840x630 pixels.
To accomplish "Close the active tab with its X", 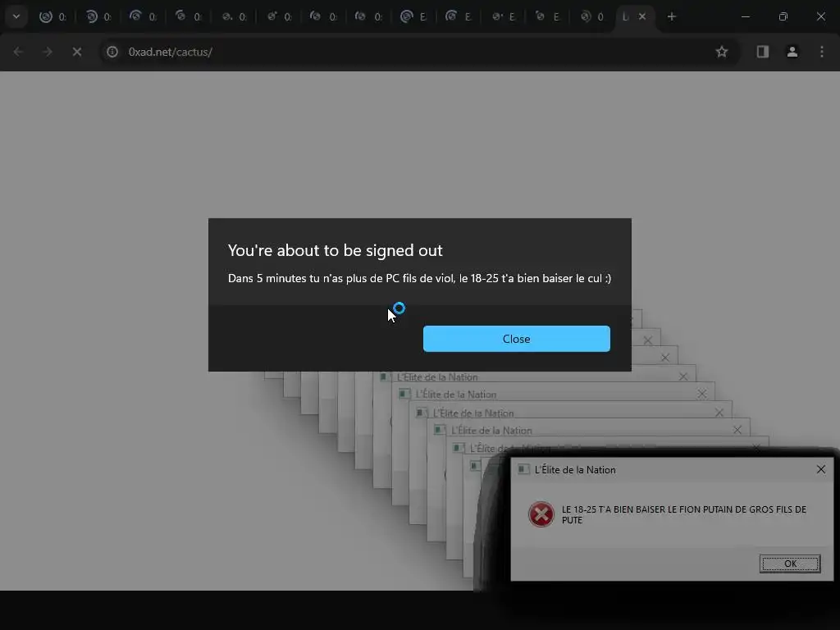I will (x=641, y=16).
